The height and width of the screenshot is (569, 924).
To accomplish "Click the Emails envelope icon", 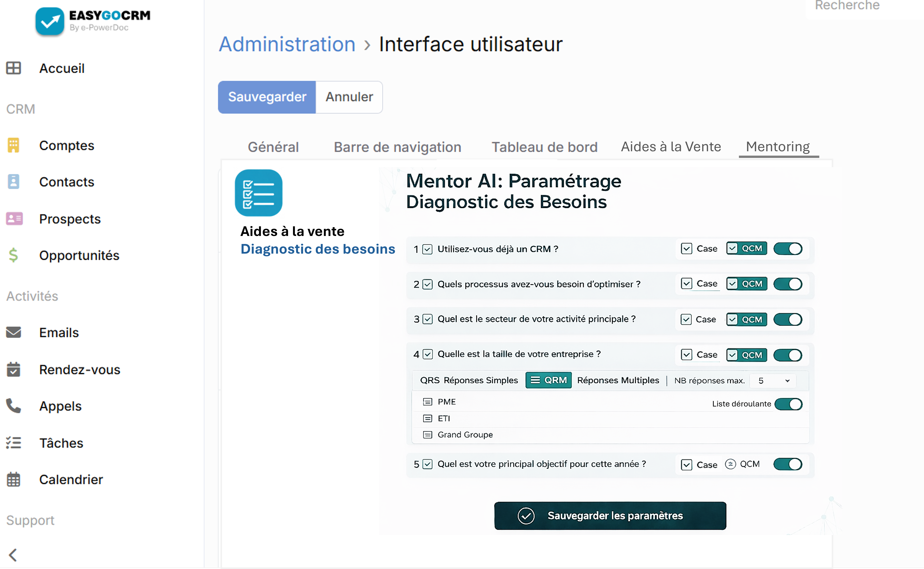I will click(x=14, y=332).
